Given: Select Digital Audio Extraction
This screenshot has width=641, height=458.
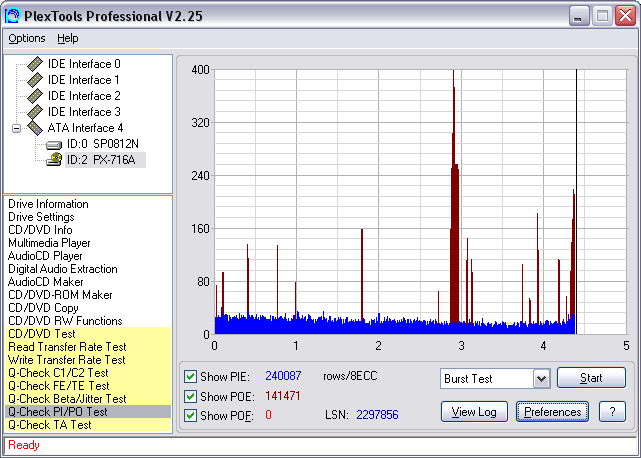Looking at the screenshot, I should click(x=63, y=269).
